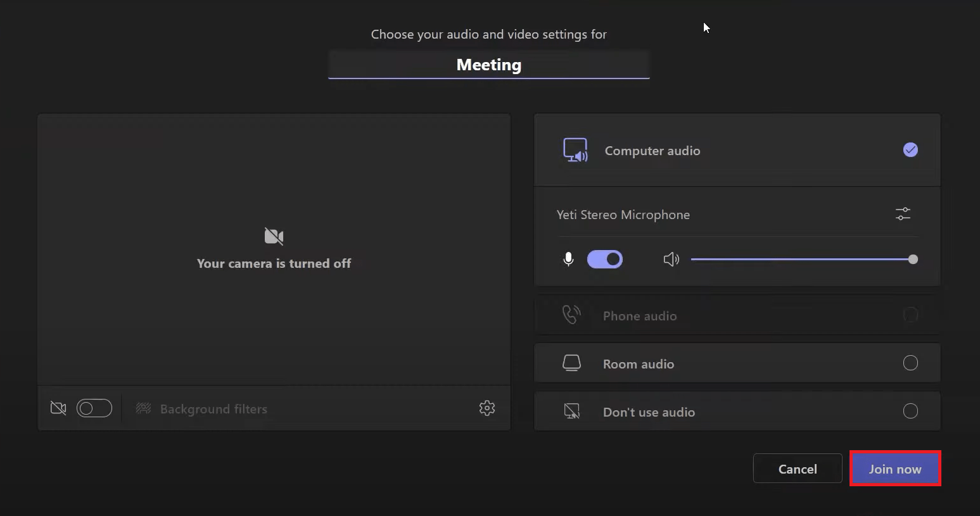The height and width of the screenshot is (516, 980).
Task: Click the microphone icon
Action: point(569,259)
